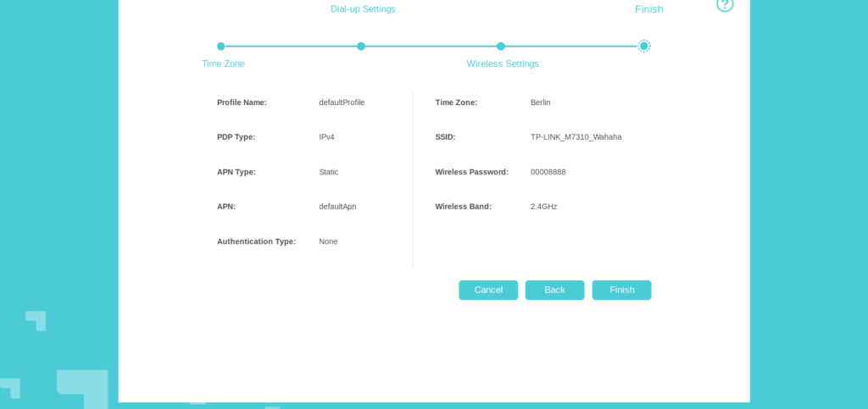
Task: Click the 2.4GHz wireless band value
Action: (543, 207)
